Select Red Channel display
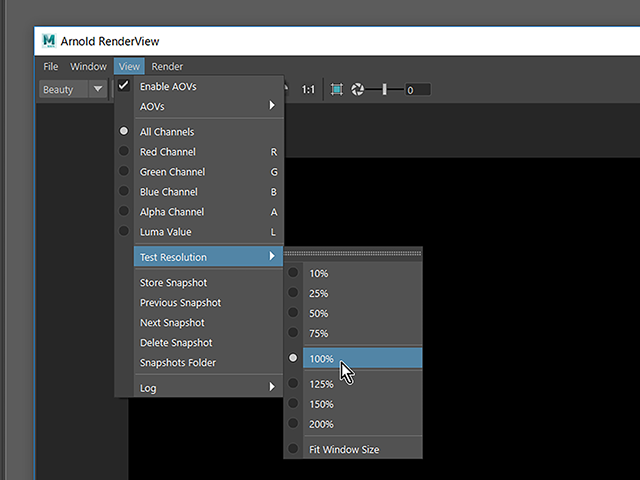The image size is (640, 480). tap(199, 152)
